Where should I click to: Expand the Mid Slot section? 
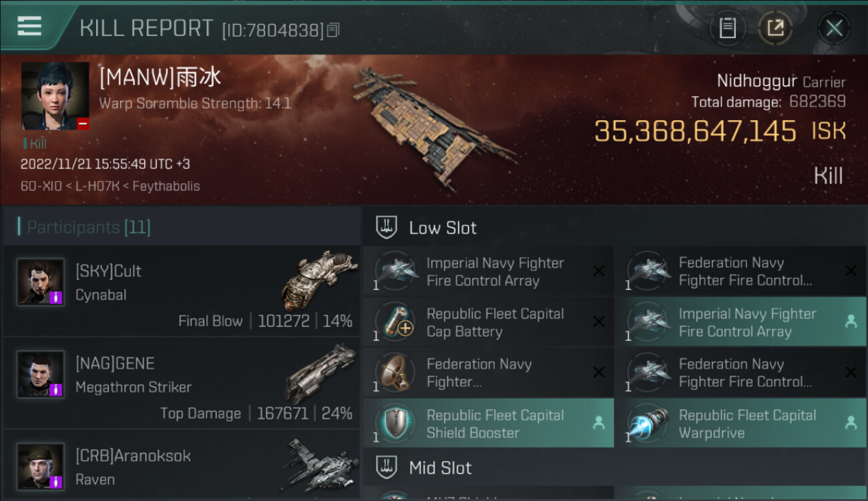click(615, 468)
